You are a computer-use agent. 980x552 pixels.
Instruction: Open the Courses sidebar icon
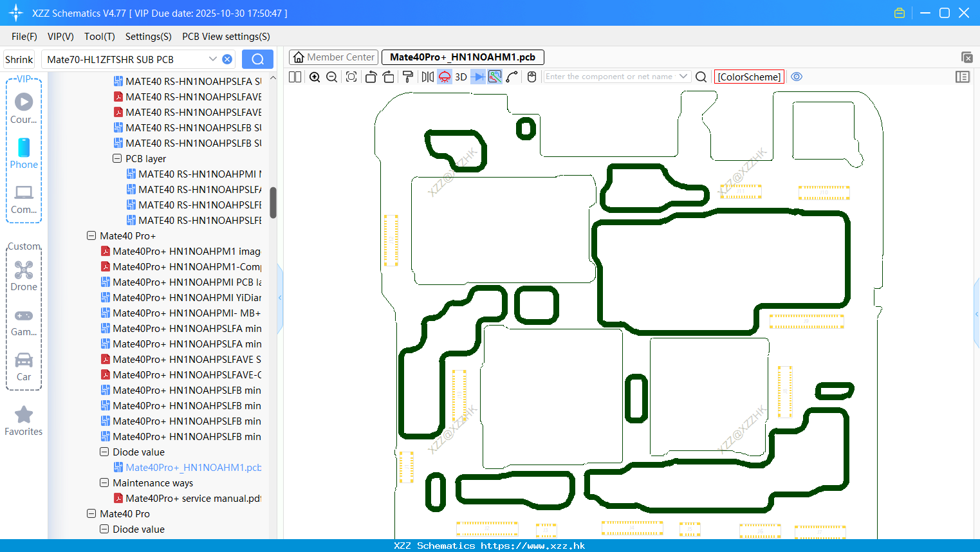24,108
